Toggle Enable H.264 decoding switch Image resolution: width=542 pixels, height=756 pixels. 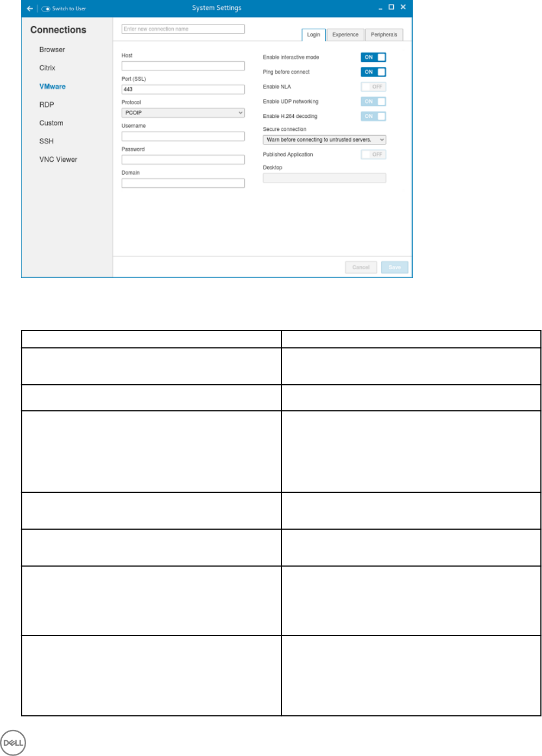374,116
